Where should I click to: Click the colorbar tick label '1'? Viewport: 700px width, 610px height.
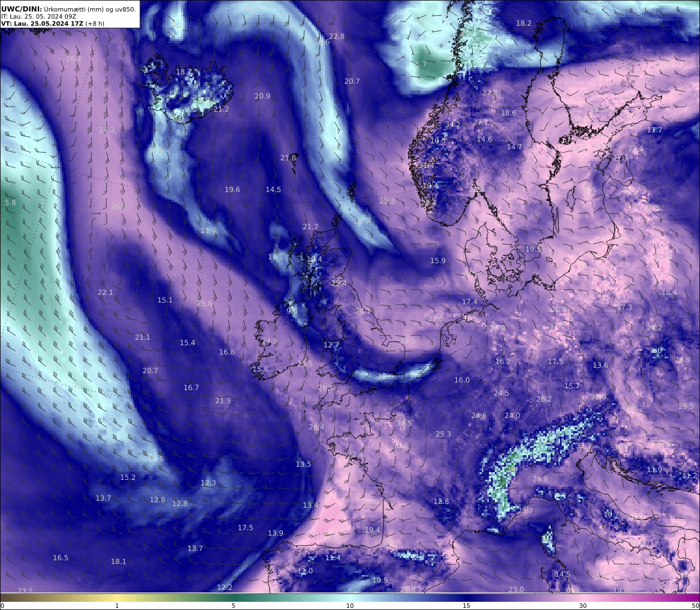(116, 606)
